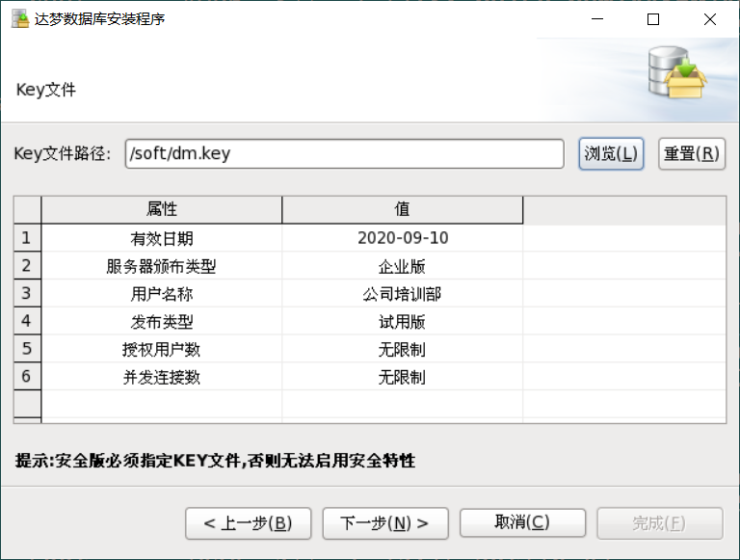Image resolution: width=740 pixels, height=560 pixels.
Task: Proceed with 下一步(N) button
Action: tap(385, 523)
